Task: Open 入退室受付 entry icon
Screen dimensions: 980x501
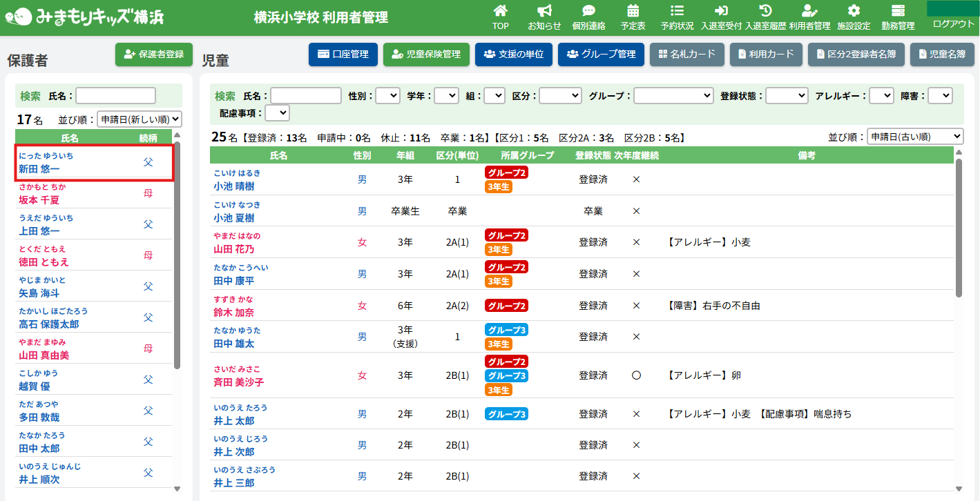Action: tap(721, 11)
